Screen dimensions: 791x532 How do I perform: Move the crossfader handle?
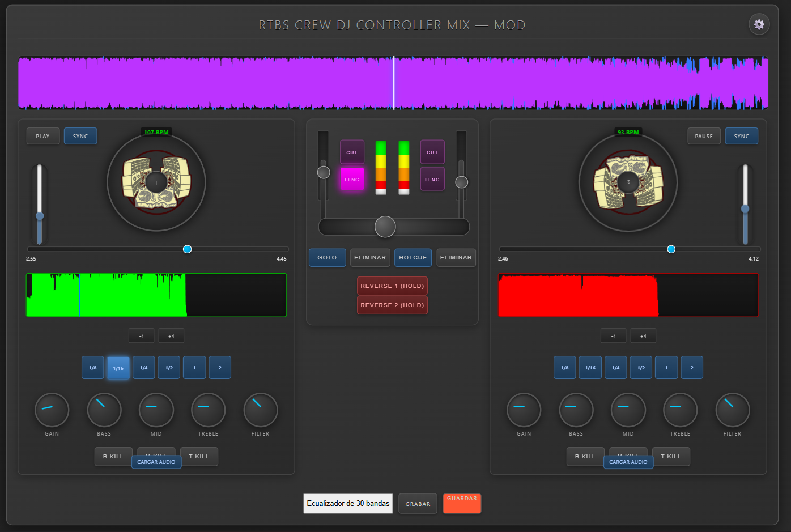[385, 227]
